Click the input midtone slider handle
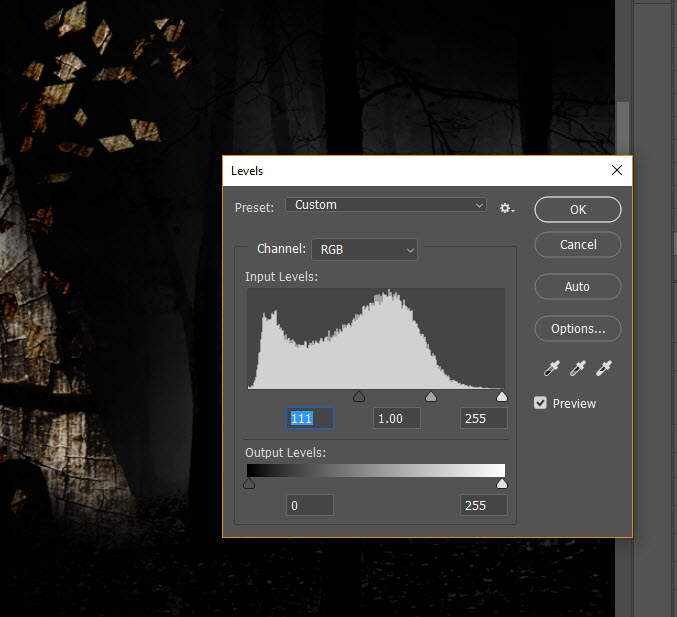 tap(431, 397)
